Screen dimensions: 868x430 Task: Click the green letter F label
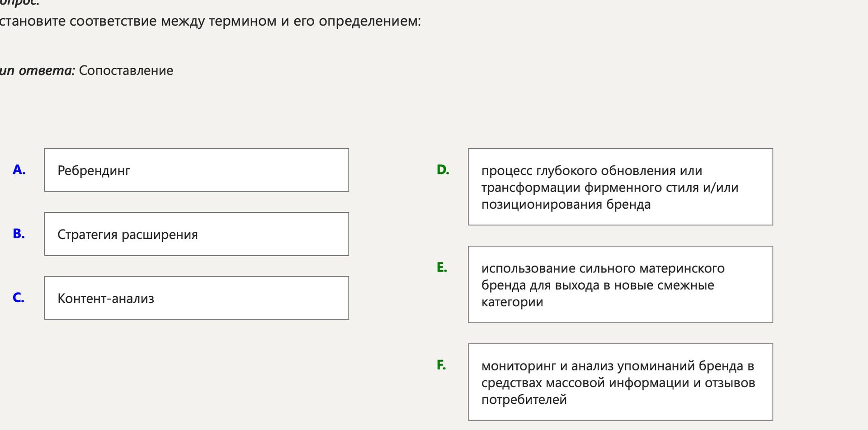coord(441,365)
